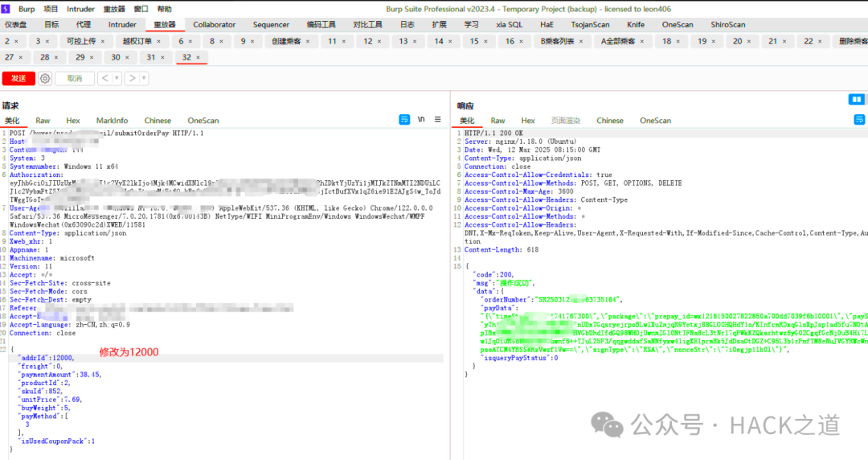Close repeater tab 2
Image resolution: width=868 pixels, height=460 pixels.
coord(17,42)
